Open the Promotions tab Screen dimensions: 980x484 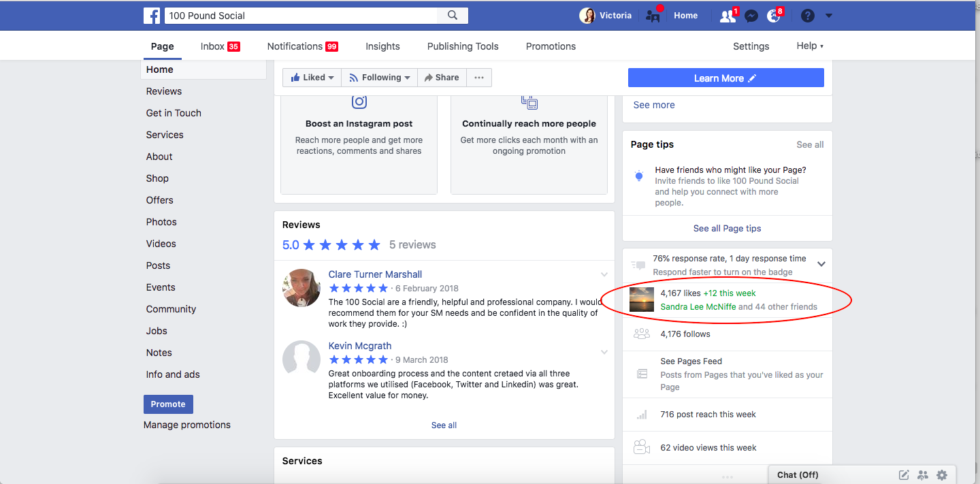551,46
